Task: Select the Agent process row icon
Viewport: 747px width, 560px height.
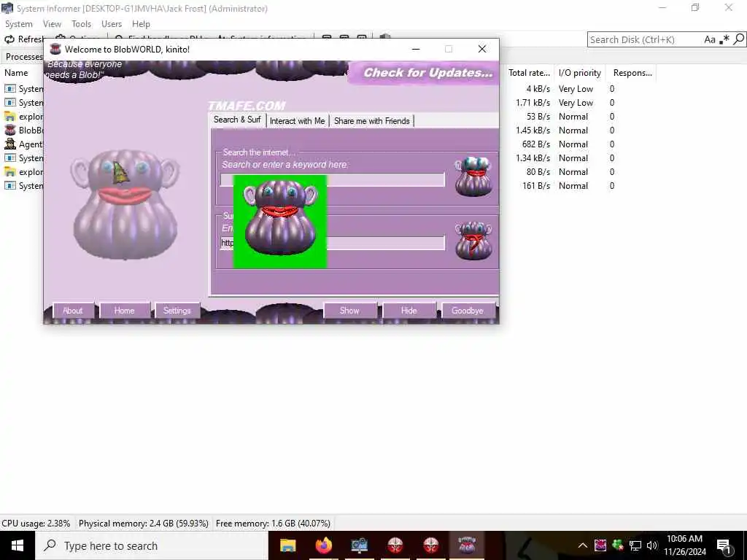Action: click(x=10, y=144)
